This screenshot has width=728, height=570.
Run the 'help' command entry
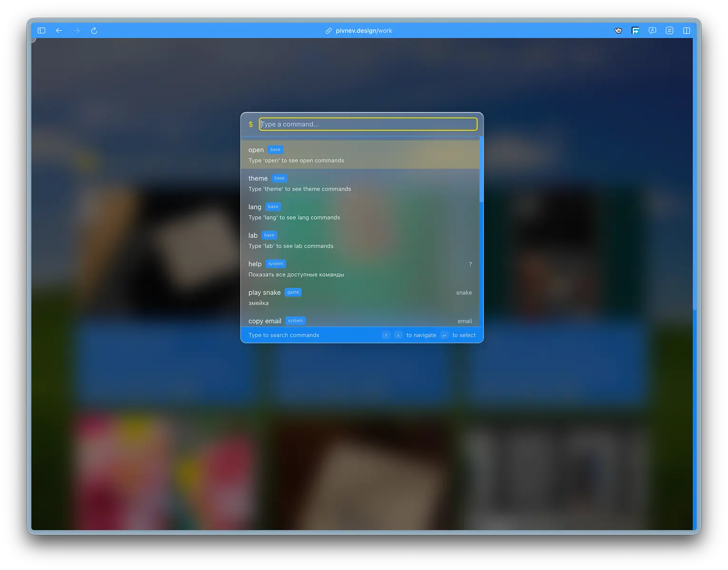coord(360,269)
